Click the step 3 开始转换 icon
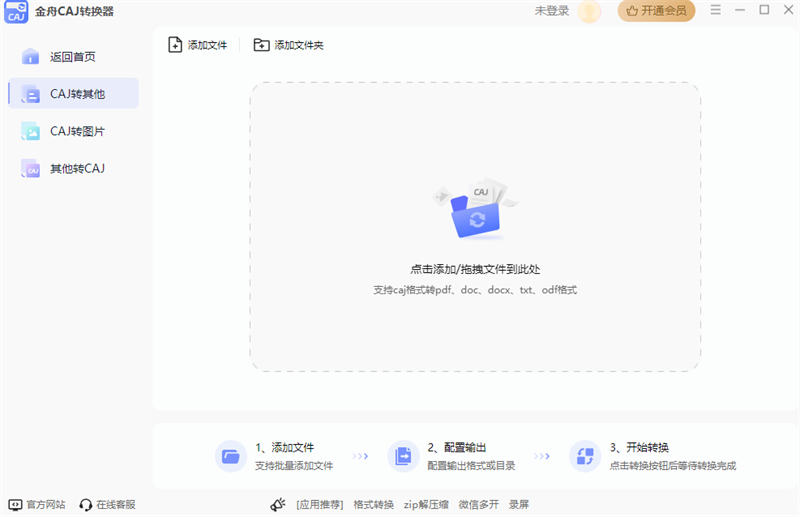The height and width of the screenshot is (517, 800). [585, 456]
